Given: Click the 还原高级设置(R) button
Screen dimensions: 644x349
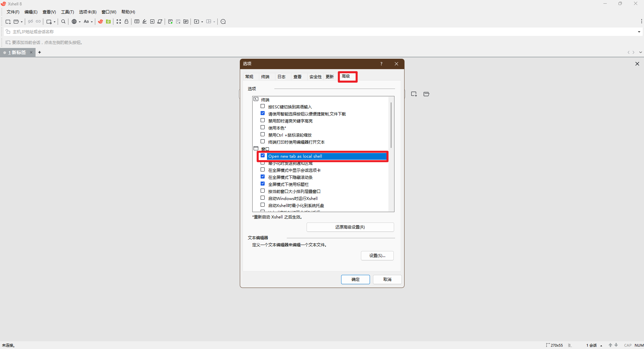Looking at the screenshot, I should pos(350,227).
